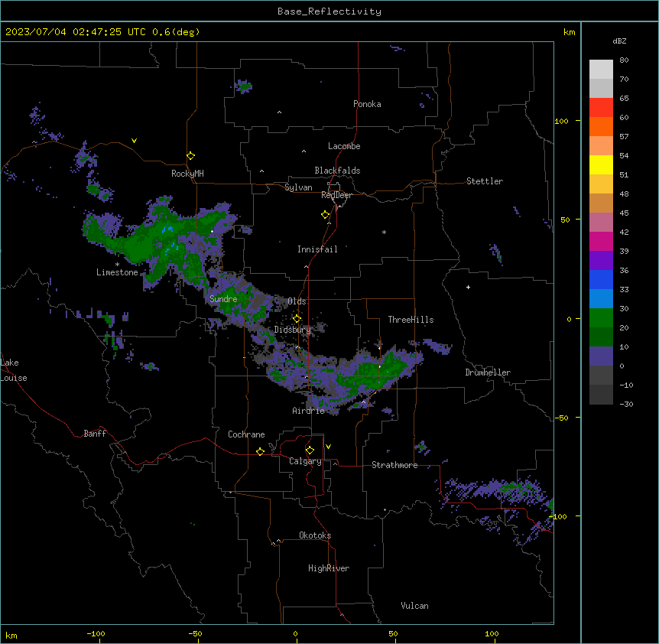The height and width of the screenshot is (644, 659).
Task: Click the yellow marker at Calgary center
Action: (x=310, y=450)
